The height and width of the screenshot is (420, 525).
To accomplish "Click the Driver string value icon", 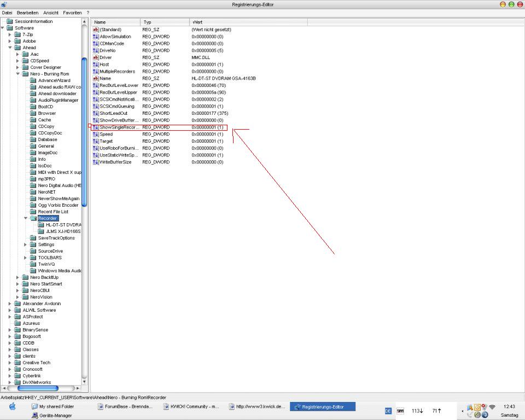I will [95, 57].
